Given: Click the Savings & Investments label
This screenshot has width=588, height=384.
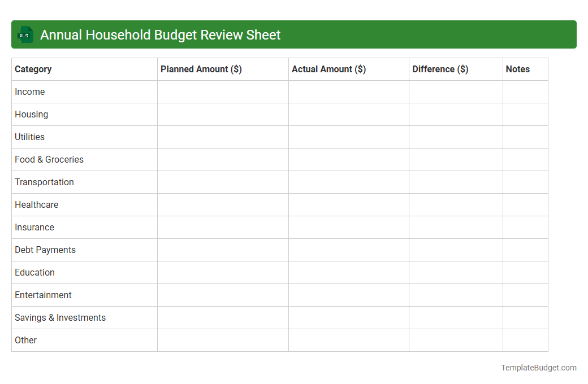Looking at the screenshot, I should tap(60, 317).
